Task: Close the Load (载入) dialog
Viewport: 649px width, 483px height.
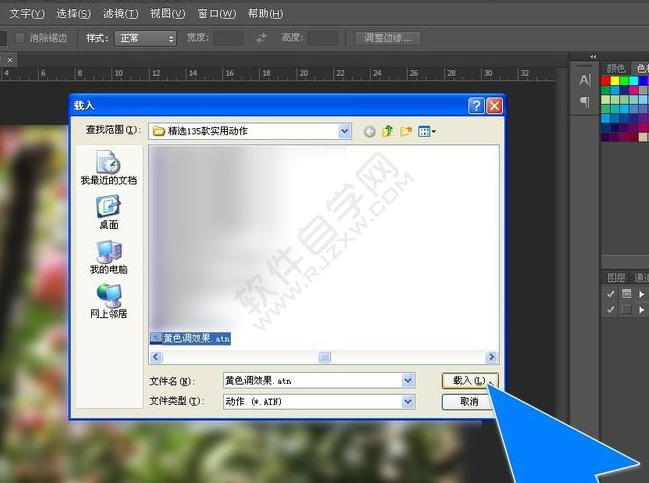Action: tap(495, 106)
